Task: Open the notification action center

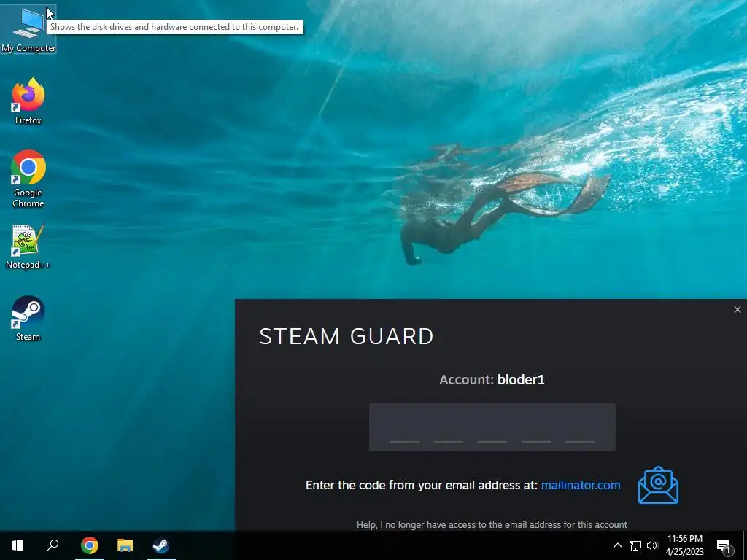Action: 724,545
